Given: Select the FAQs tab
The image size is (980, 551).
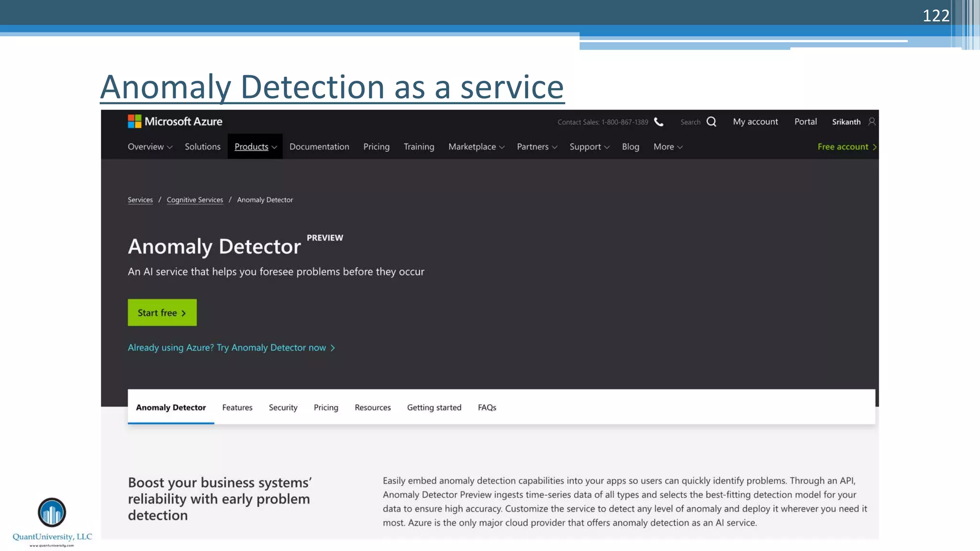Looking at the screenshot, I should click(x=487, y=408).
